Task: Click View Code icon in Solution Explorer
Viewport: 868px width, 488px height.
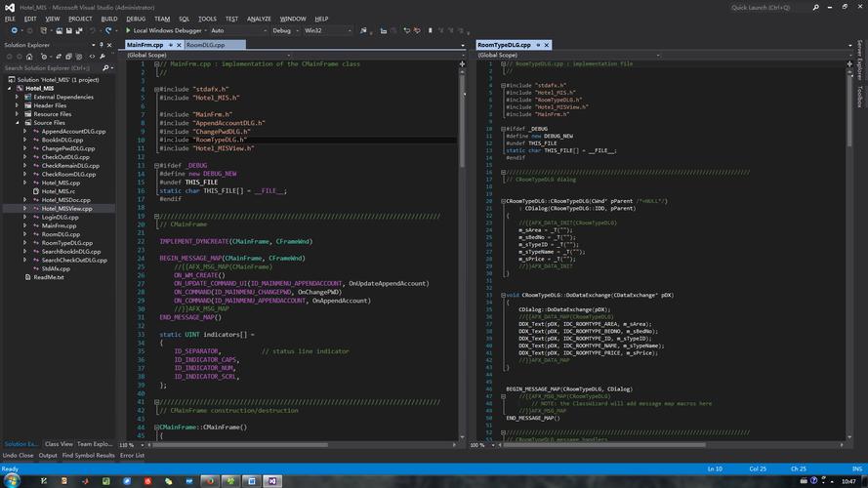Action: [92, 57]
